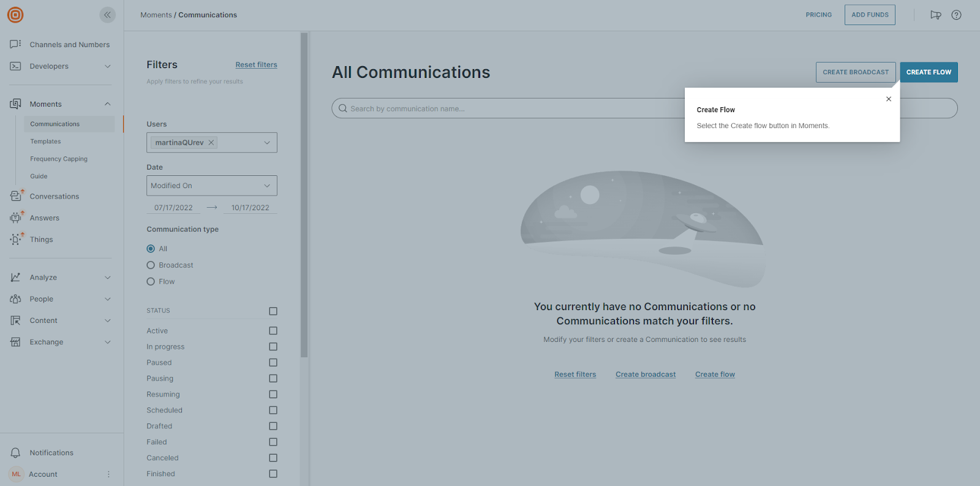Click the Exchange store icon

coord(15,342)
